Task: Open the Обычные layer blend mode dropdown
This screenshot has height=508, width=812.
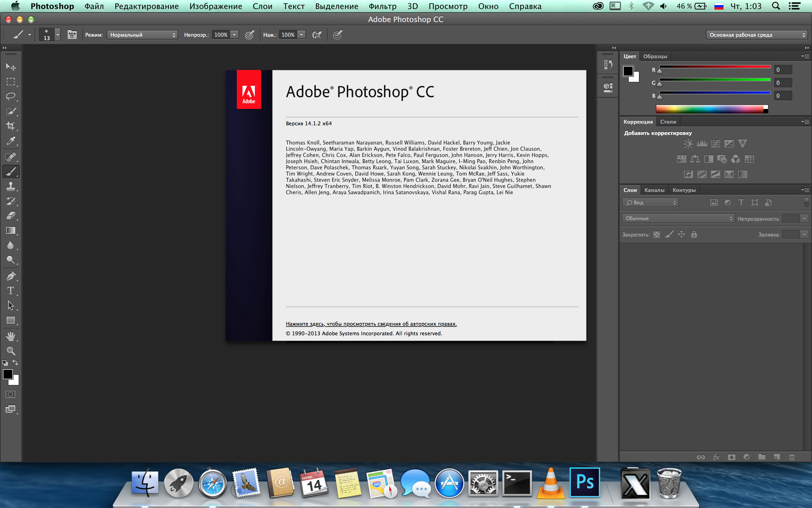Action: pyautogui.click(x=678, y=218)
